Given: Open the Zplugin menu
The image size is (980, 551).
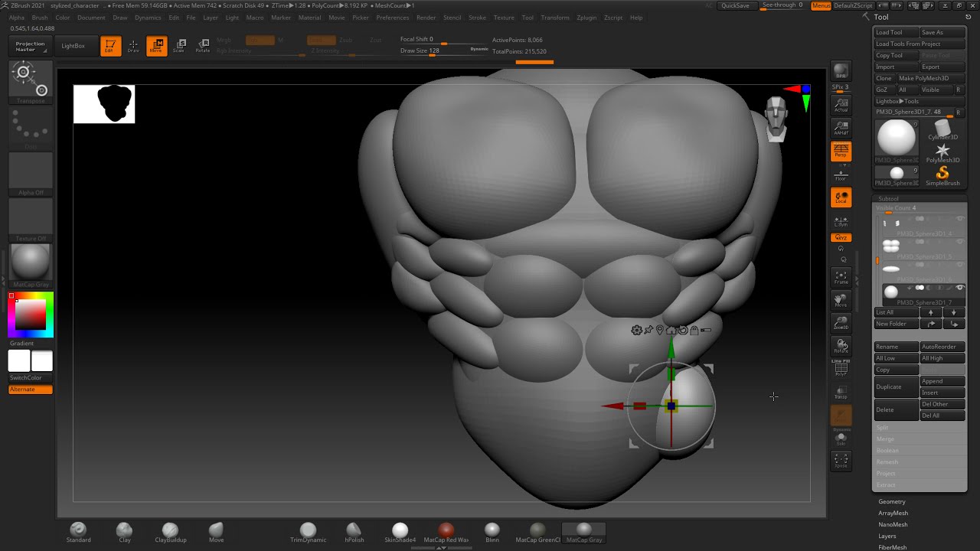Looking at the screenshot, I should click(x=586, y=18).
